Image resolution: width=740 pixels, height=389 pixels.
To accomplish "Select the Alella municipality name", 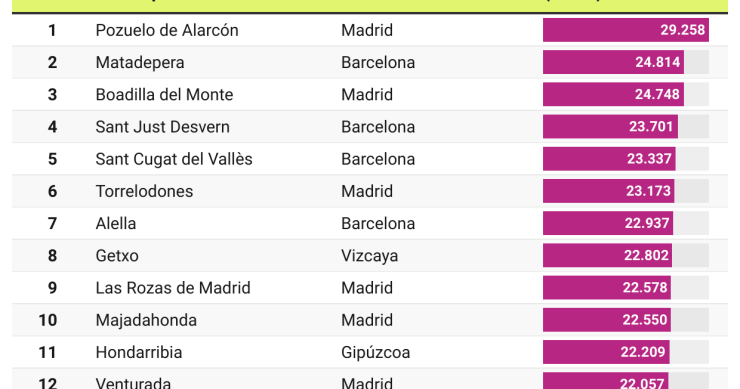I will pos(116,223).
